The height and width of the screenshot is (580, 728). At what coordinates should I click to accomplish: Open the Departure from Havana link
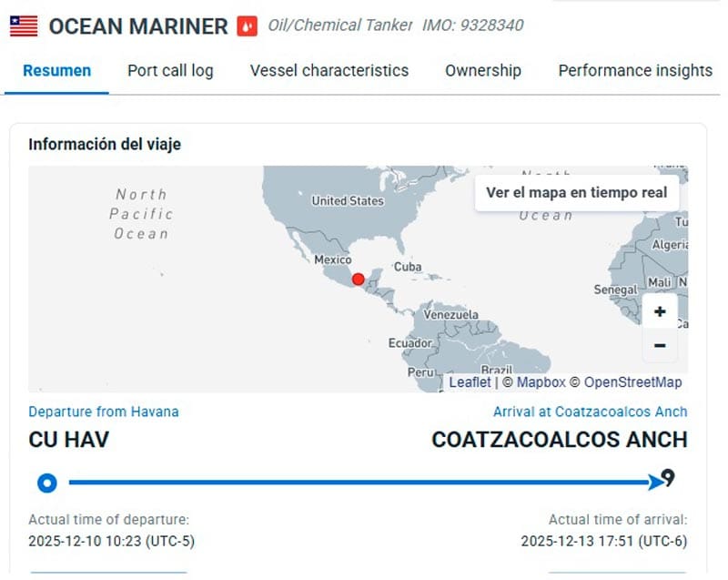104,412
